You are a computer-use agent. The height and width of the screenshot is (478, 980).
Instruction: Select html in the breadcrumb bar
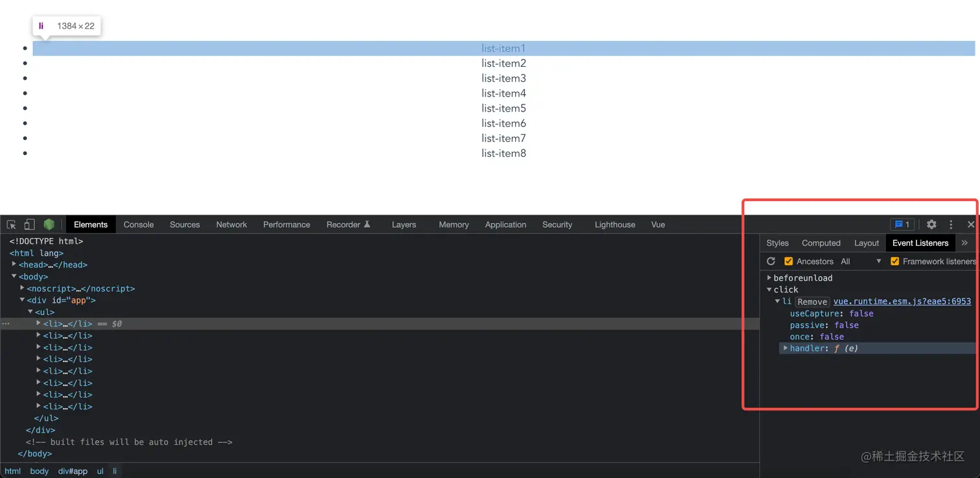click(13, 471)
